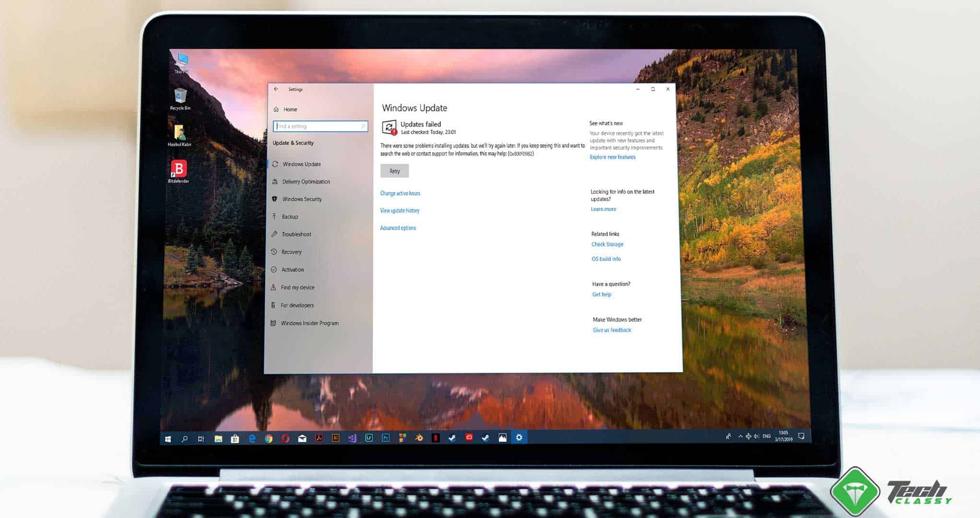This screenshot has height=518, width=980.
Task: Open Netflix from the taskbar
Action: click(x=436, y=438)
